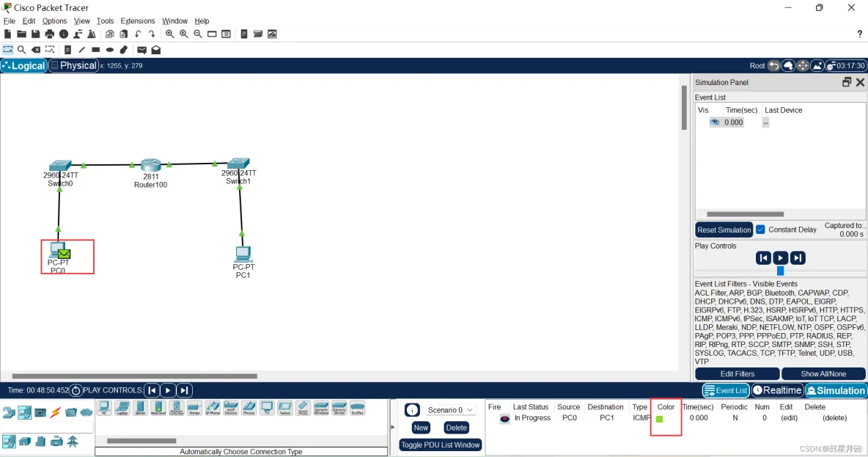Switch to Logical workspace view
This screenshot has width=868, height=457.
coord(23,65)
